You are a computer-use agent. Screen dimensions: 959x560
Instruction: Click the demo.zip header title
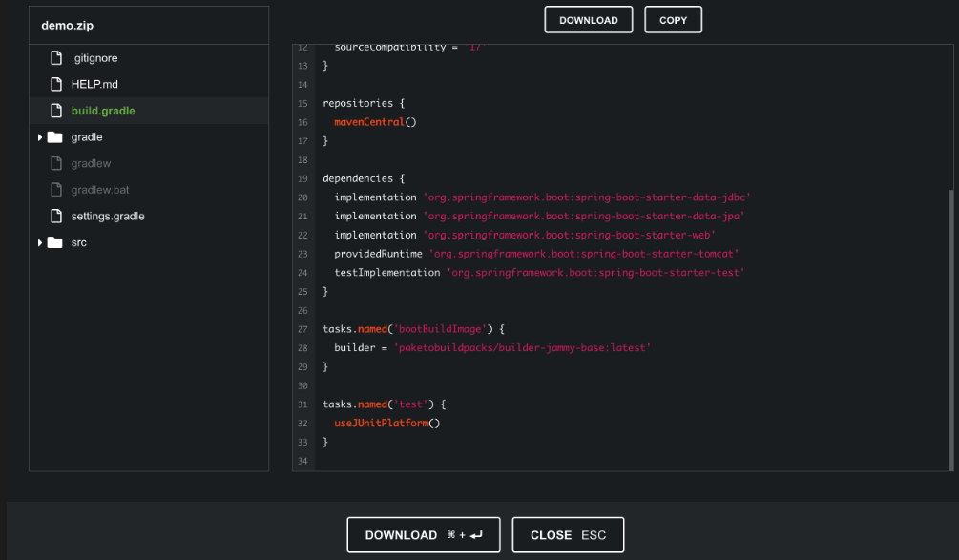[68, 26]
